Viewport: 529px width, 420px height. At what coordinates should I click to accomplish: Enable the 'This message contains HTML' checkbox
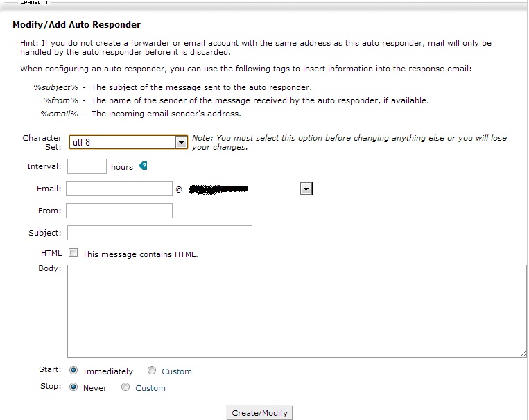click(73, 254)
